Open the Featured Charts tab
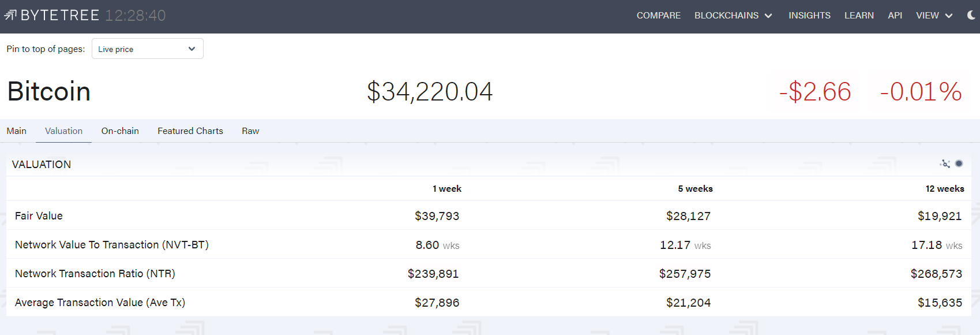This screenshot has height=335, width=980. [190, 131]
